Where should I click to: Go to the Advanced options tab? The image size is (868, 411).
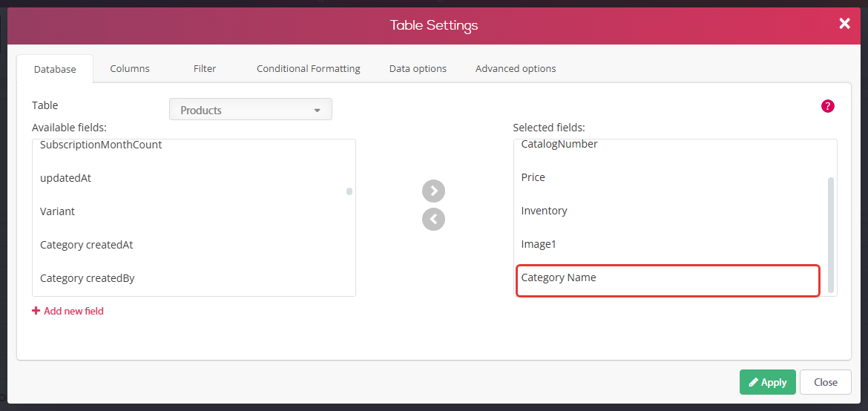click(x=516, y=69)
